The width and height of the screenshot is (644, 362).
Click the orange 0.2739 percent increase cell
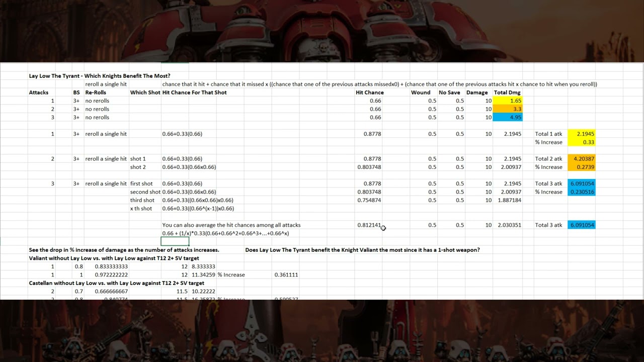coord(582,167)
